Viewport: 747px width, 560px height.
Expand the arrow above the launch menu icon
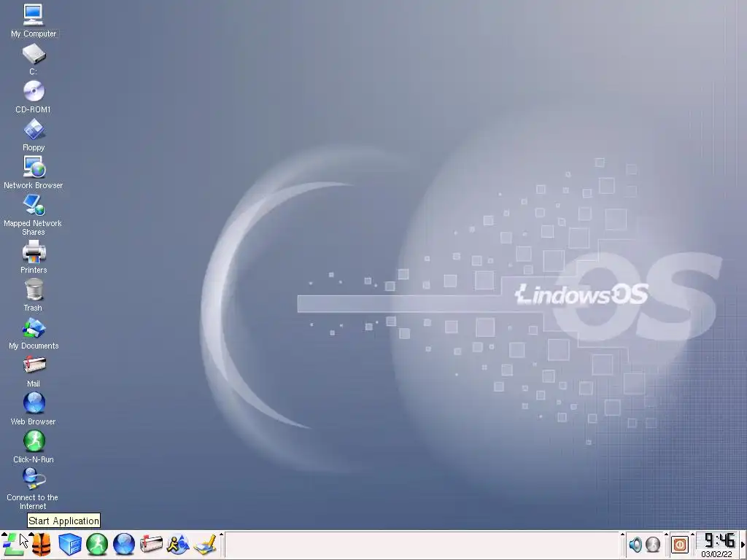(x=4, y=534)
